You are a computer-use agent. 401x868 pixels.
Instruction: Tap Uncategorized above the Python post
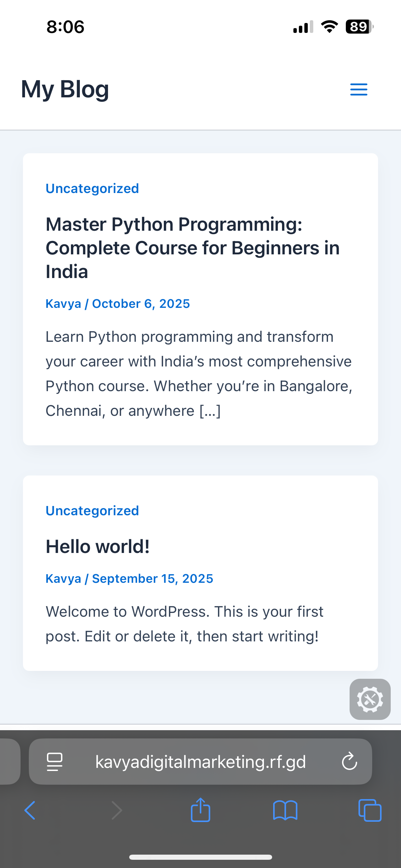[x=92, y=189]
